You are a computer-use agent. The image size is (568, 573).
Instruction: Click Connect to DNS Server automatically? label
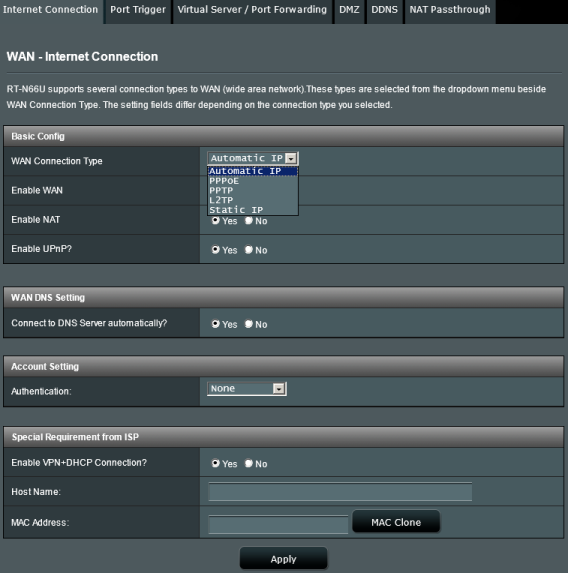89,323
